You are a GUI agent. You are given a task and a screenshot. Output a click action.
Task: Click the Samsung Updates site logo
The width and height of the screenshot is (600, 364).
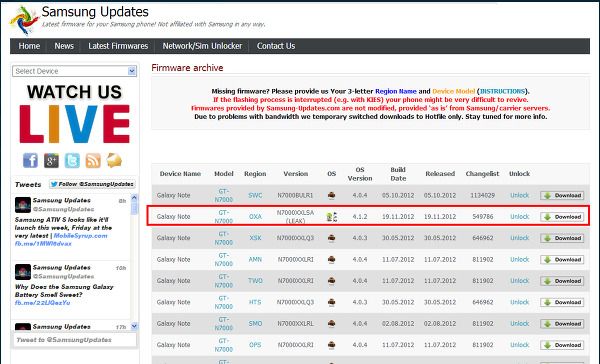click(x=24, y=20)
